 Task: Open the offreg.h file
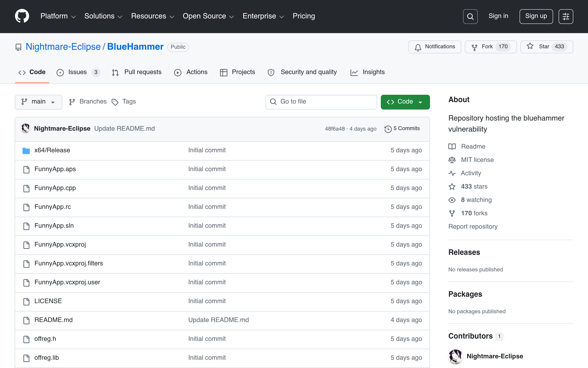[x=45, y=339]
